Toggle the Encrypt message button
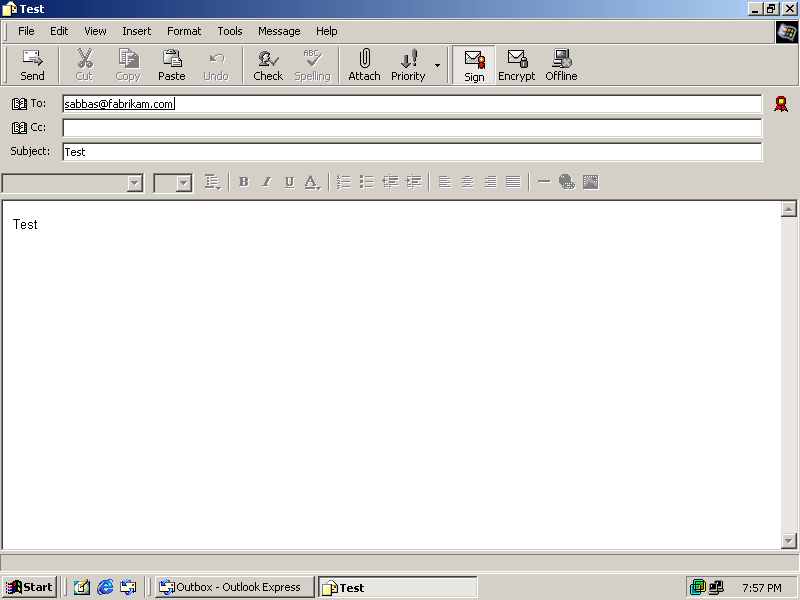 [x=516, y=65]
